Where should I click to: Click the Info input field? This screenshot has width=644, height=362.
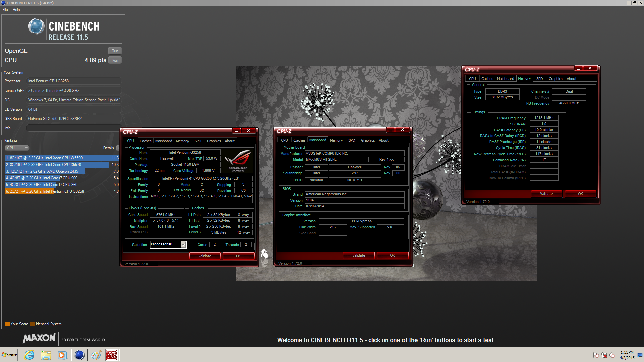tap(74, 128)
